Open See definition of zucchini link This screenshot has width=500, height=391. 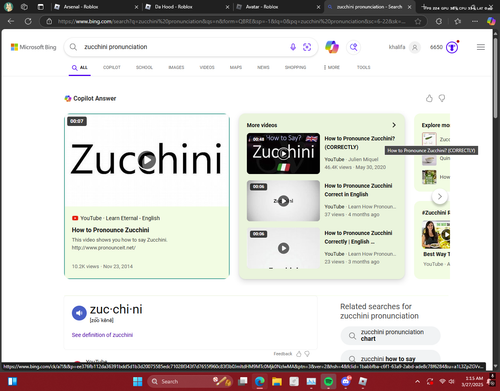(102, 335)
